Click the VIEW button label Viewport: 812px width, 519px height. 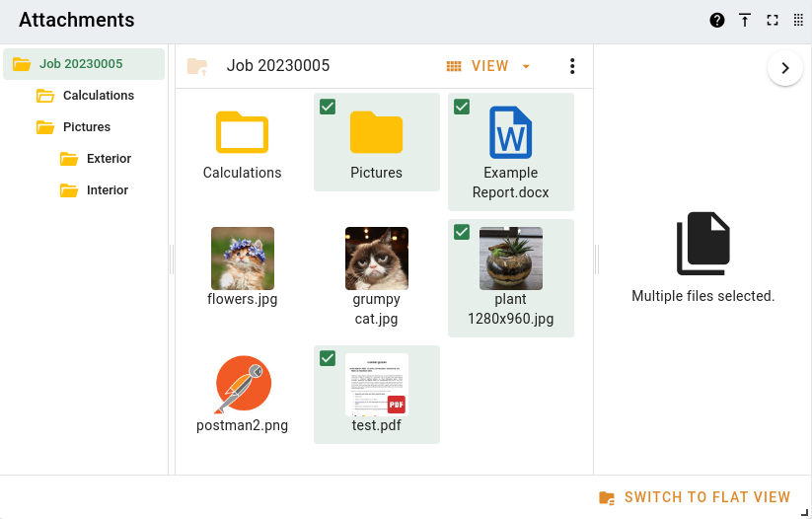(490, 66)
